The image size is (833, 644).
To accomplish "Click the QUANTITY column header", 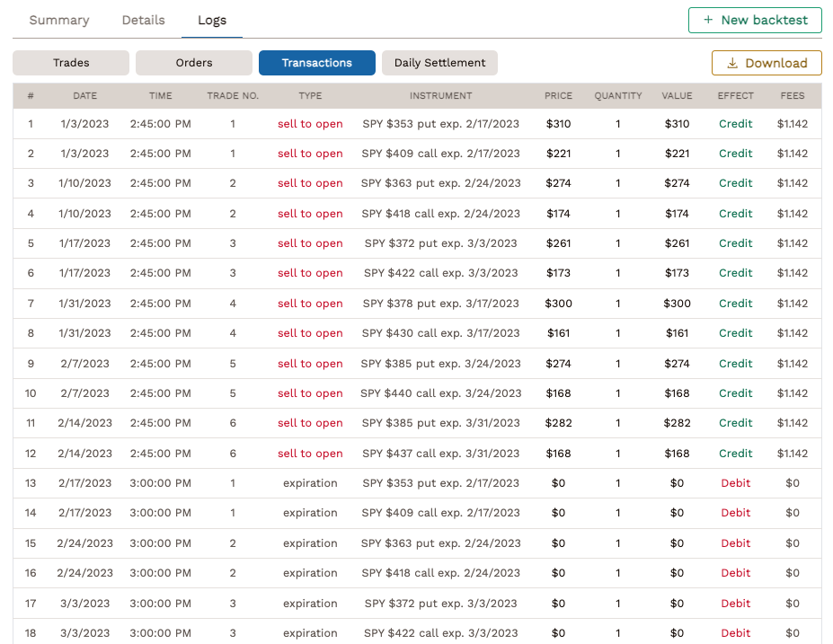I will pos(617,95).
